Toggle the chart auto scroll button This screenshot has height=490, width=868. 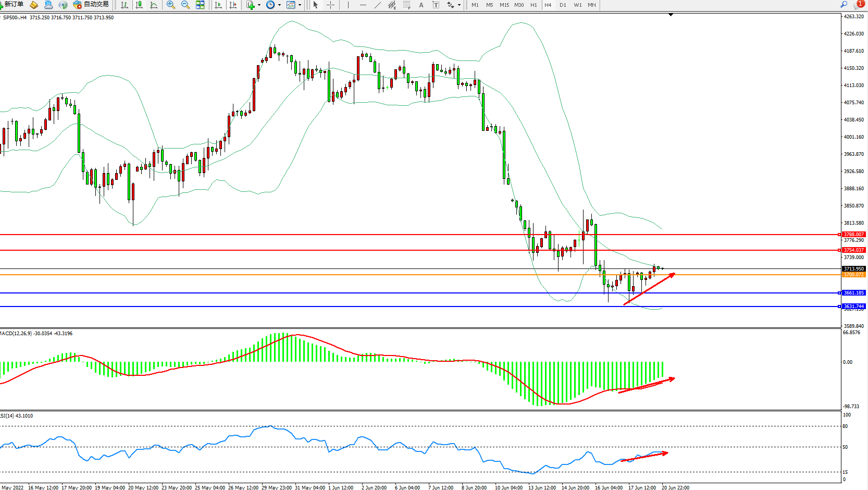218,5
